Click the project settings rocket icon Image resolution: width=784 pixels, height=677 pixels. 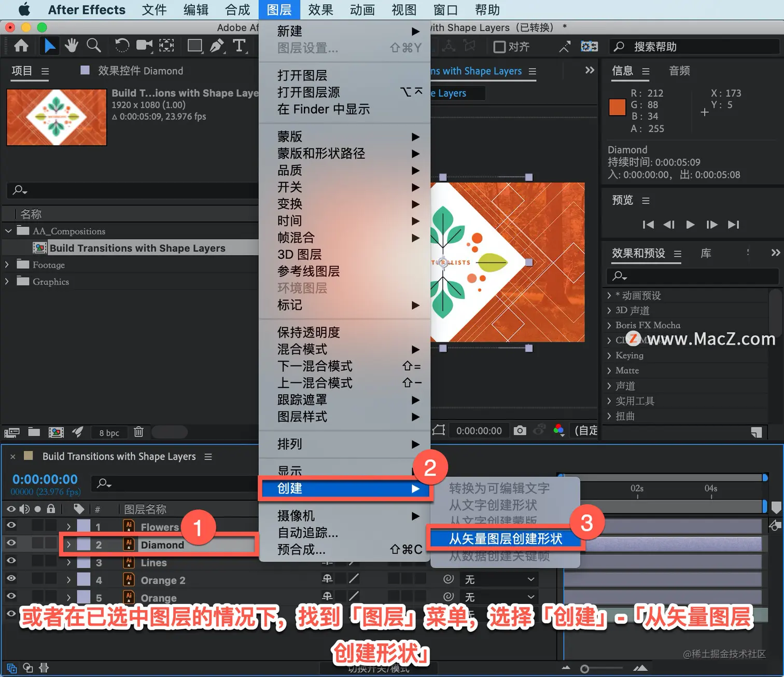tap(78, 432)
